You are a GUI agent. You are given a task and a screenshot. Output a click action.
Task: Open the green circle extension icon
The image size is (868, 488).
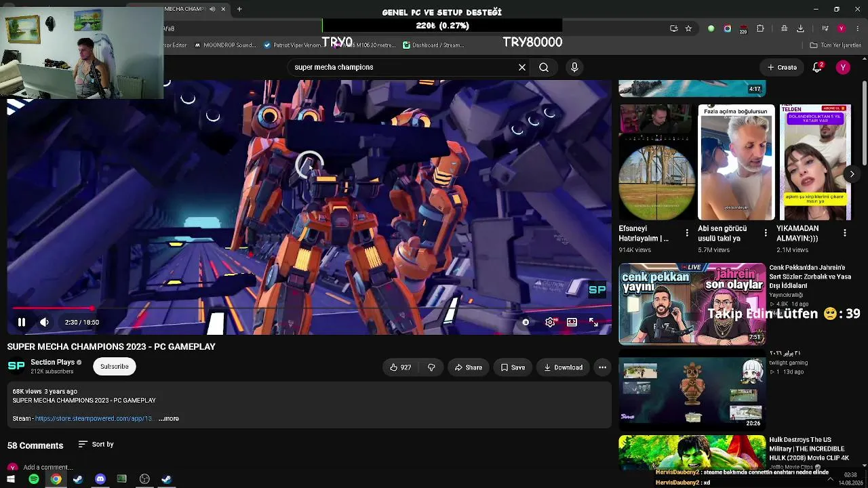tap(711, 28)
